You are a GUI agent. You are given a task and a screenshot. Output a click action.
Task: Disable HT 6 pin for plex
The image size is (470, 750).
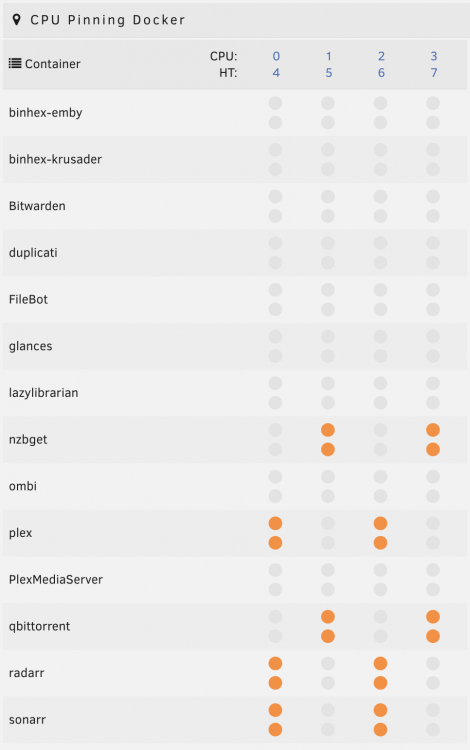point(381,543)
